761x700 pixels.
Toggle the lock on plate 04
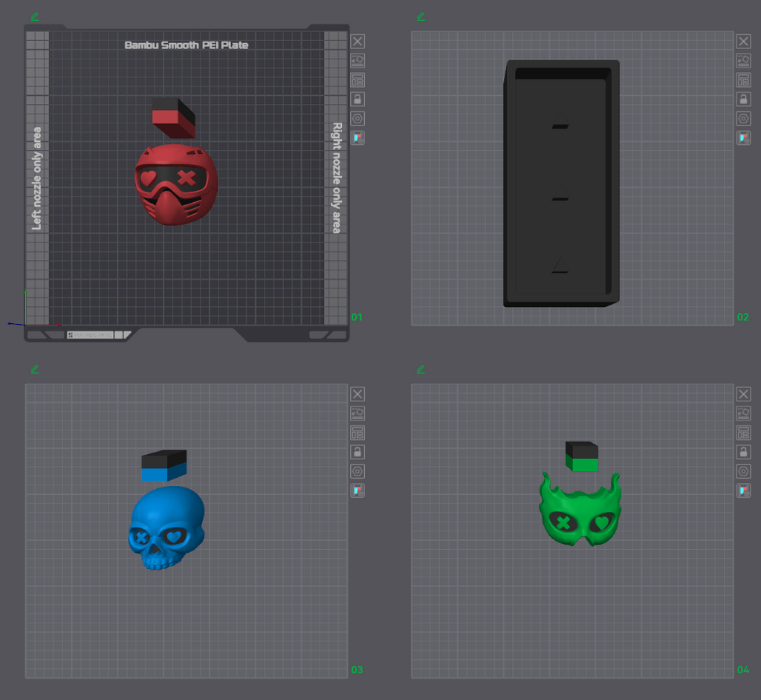tap(743, 453)
